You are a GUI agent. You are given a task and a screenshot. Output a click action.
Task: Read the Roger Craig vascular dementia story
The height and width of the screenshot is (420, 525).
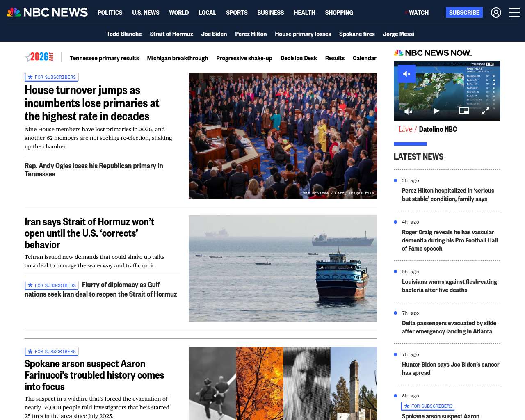450,240
